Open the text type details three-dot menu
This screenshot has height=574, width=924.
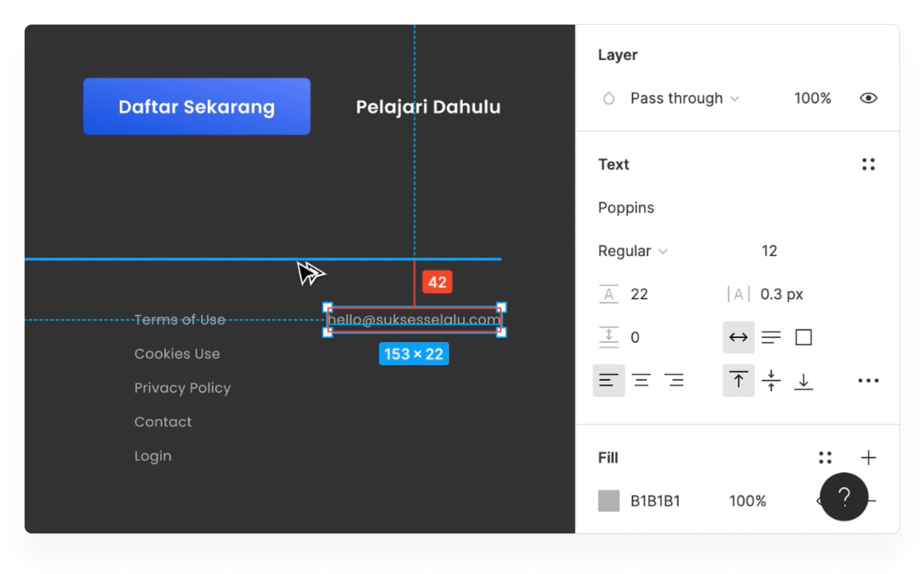[x=868, y=381]
